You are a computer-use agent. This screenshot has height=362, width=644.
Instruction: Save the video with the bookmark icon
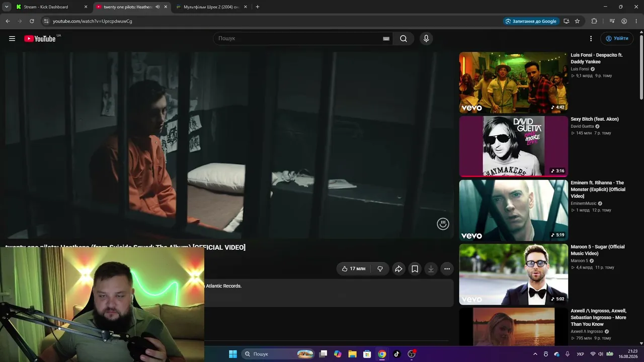[415, 269]
